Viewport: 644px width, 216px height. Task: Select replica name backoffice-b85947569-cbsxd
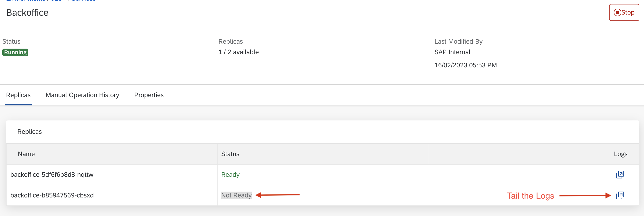(52, 195)
